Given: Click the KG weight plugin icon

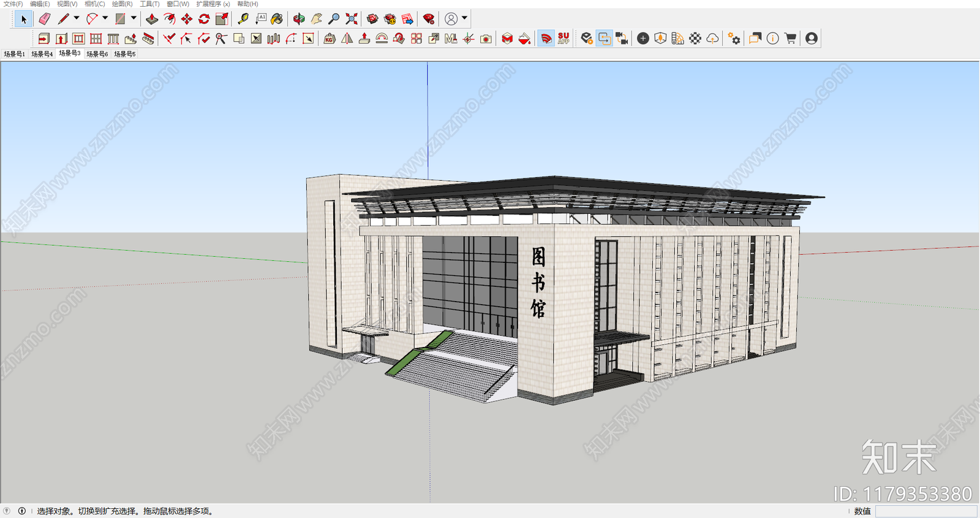Looking at the screenshot, I should 330,39.
